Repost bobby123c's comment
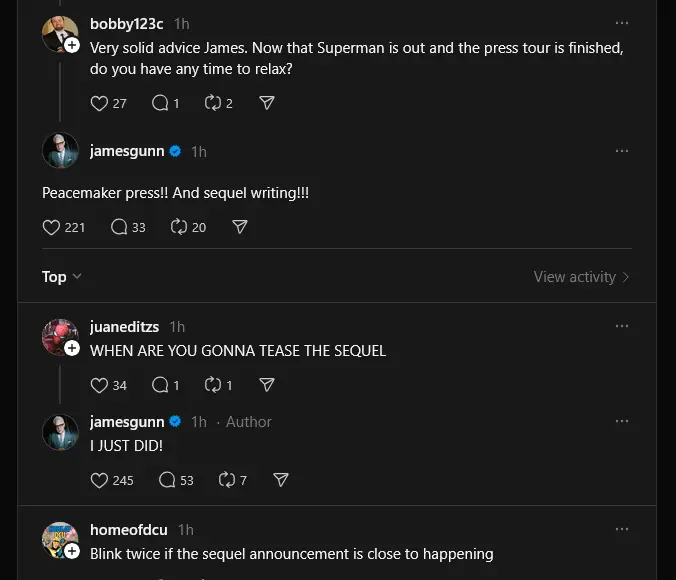This screenshot has width=676, height=580. coord(211,103)
